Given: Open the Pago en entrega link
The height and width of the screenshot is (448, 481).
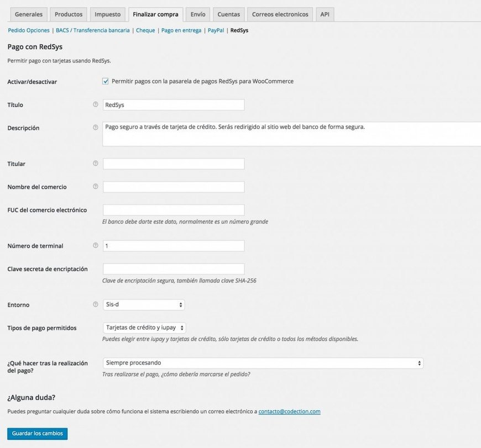Looking at the screenshot, I should (x=181, y=30).
